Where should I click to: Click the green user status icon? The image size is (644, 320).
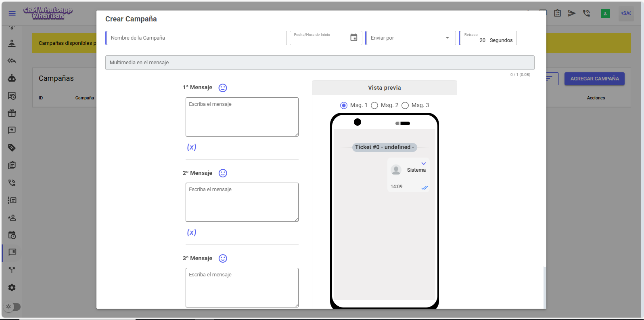pyautogui.click(x=605, y=13)
